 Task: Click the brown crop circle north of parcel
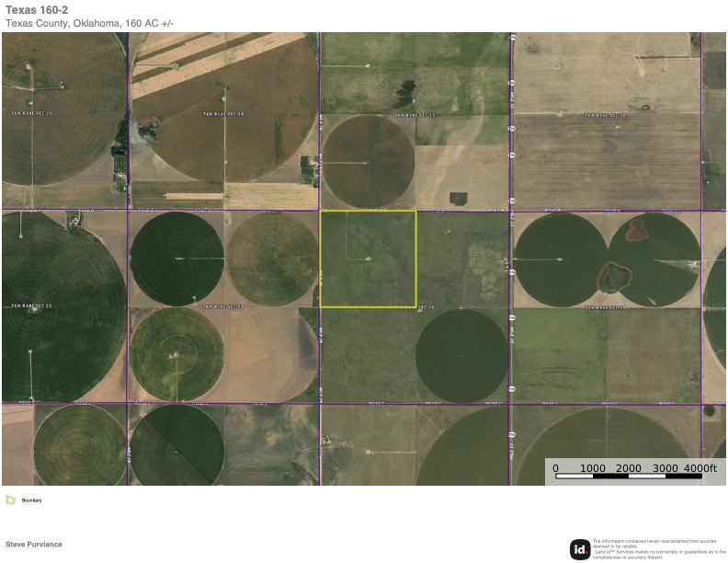point(368,162)
